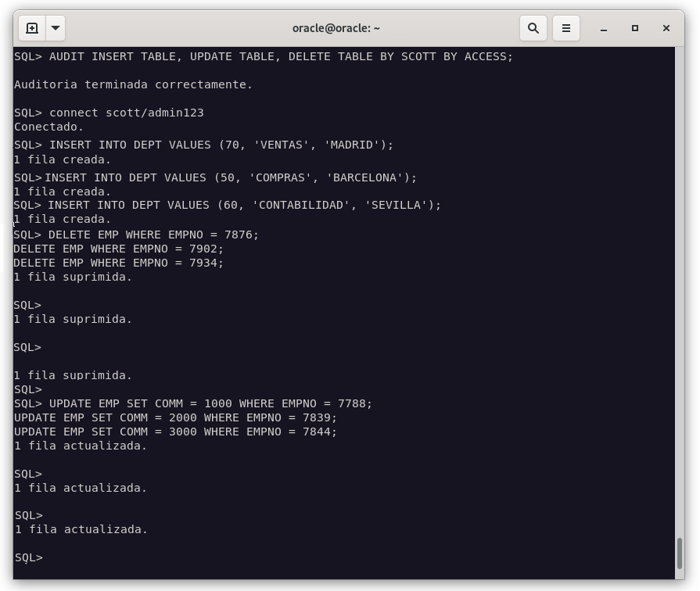Click the CONTABILIDAD SEVILLA insert statement
Screen dimensions: 700x591
click(x=244, y=205)
